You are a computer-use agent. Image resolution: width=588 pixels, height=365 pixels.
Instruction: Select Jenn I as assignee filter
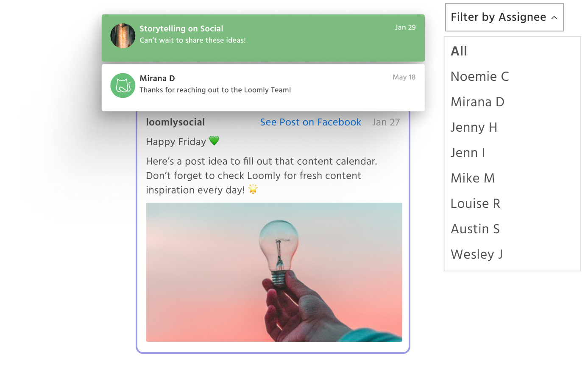coord(468,153)
